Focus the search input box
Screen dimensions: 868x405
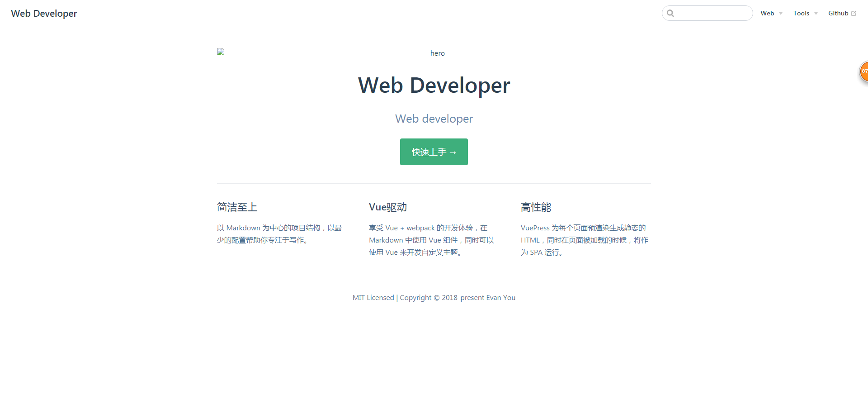(708, 13)
